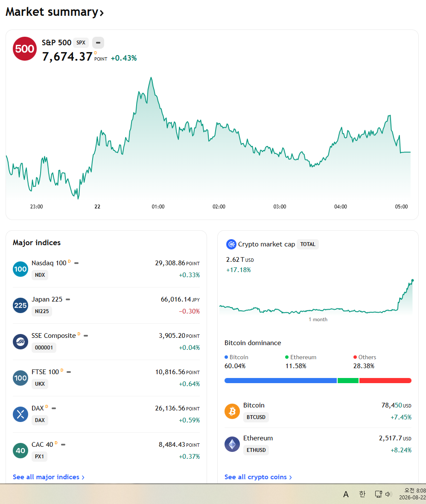426x504 pixels.
Task: Click the 000001 ticker badge
Action: [x=44, y=348]
